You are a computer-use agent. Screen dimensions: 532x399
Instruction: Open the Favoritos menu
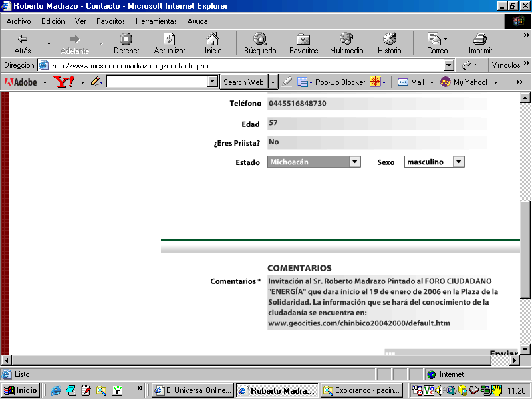tap(110, 21)
